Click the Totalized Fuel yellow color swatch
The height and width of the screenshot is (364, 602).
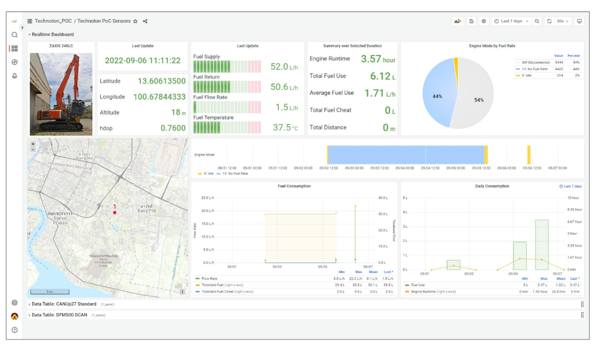(198, 285)
